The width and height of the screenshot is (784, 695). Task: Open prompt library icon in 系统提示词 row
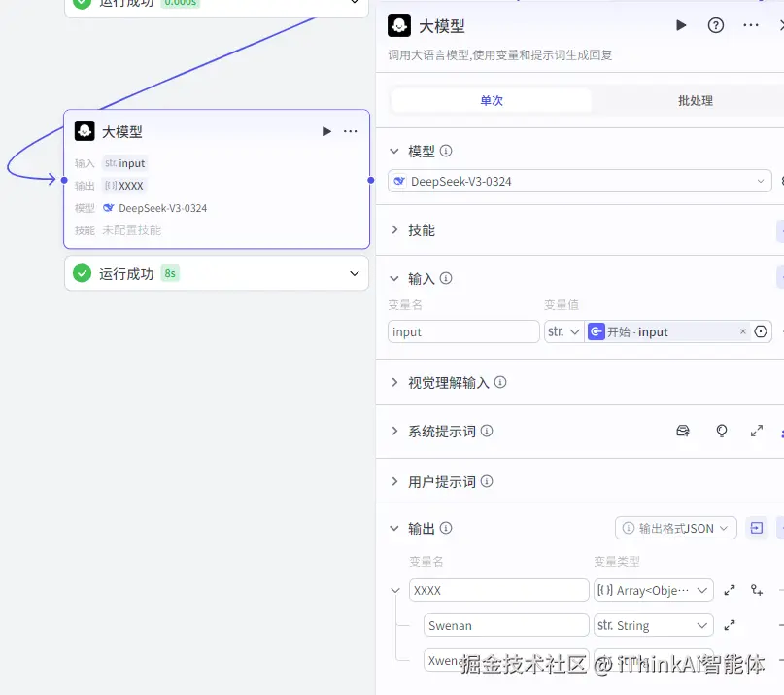click(x=683, y=430)
